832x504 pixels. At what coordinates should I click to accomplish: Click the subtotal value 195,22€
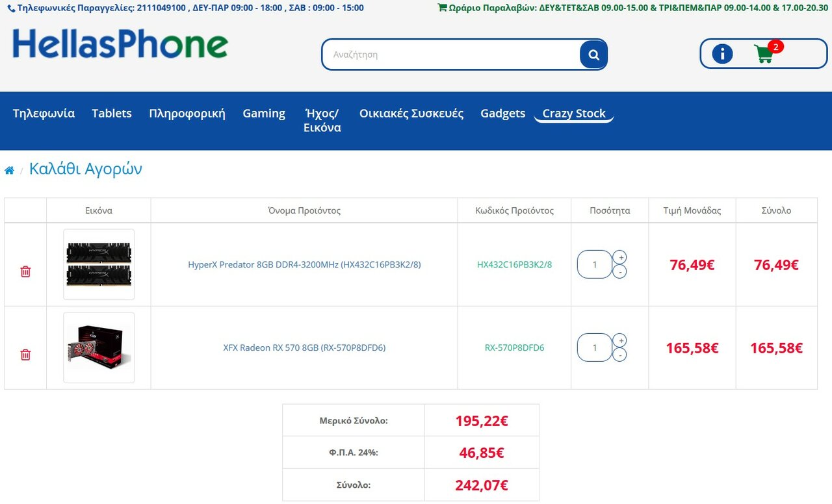(x=482, y=421)
